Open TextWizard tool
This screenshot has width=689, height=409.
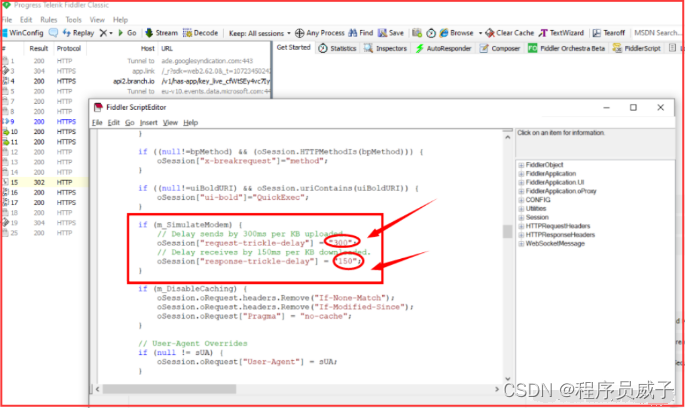[x=561, y=33]
